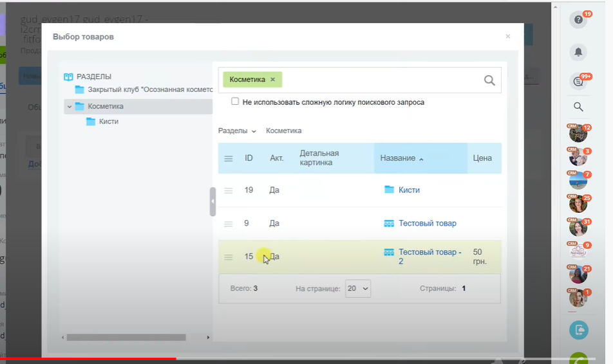The height and width of the screenshot is (364, 613).
Task: Collapse the Косметика tree node arrow
Action: click(69, 106)
